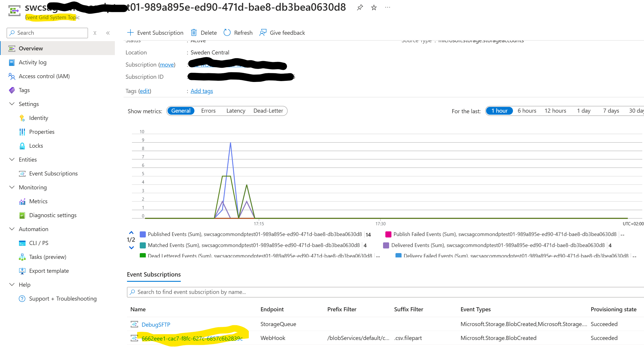Click the Delete button label
The height and width of the screenshot is (353, 644).
click(x=209, y=33)
